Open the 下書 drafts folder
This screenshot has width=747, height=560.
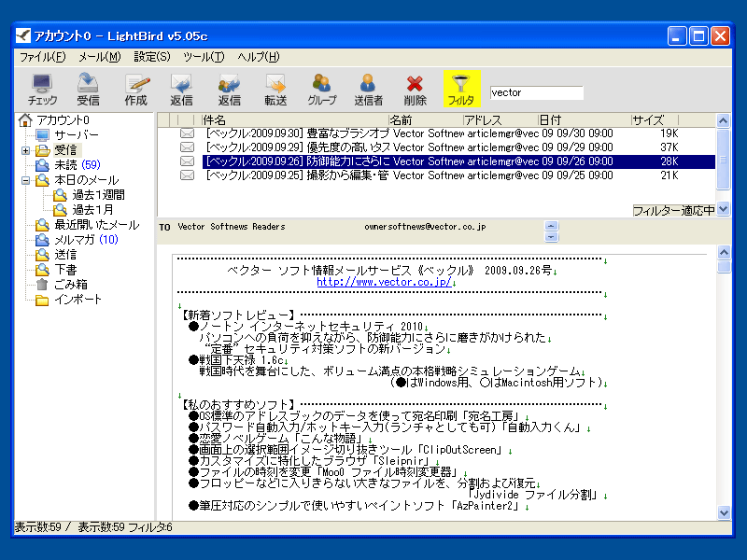[x=65, y=270]
